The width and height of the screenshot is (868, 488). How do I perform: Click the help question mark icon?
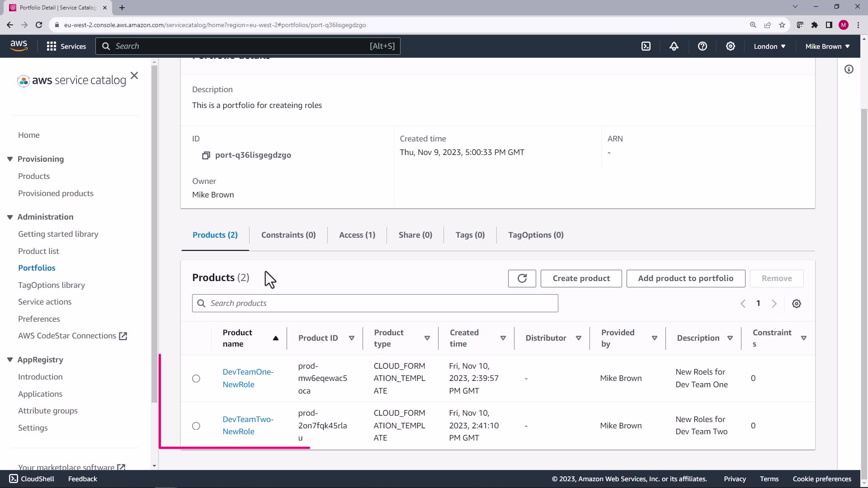(x=702, y=46)
